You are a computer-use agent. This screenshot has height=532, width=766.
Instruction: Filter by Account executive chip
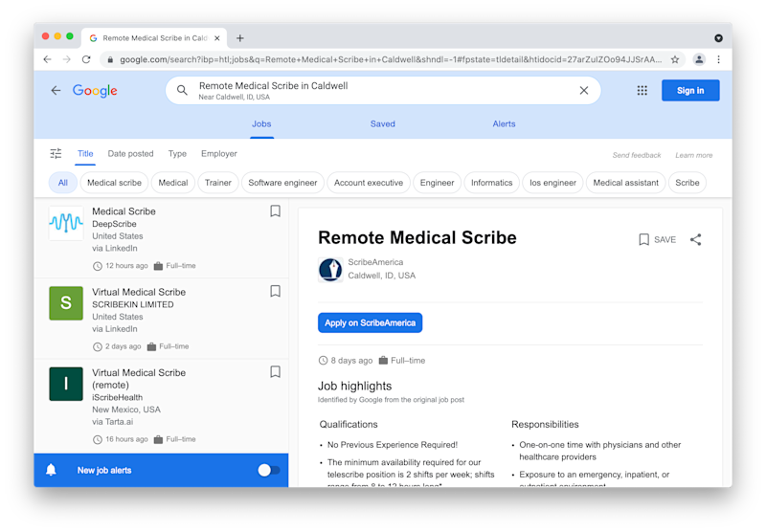369,183
